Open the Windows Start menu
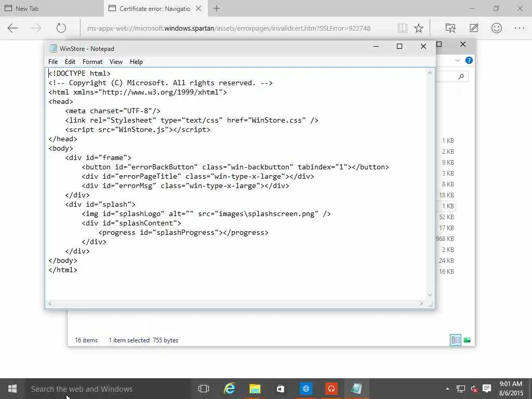The width and height of the screenshot is (532, 399). point(12,389)
